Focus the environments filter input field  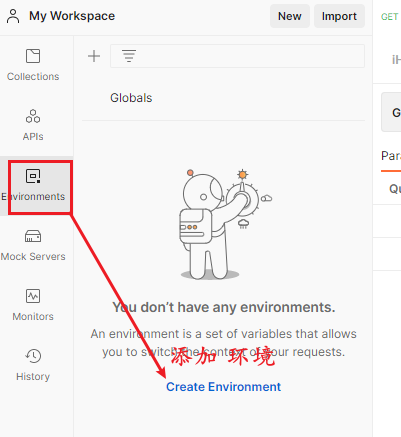point(237,56)
